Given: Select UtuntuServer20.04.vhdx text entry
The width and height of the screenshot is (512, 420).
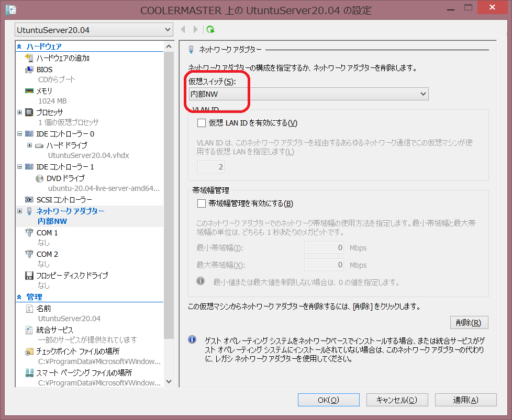Looking at the screenshot, I should point(88,155).
